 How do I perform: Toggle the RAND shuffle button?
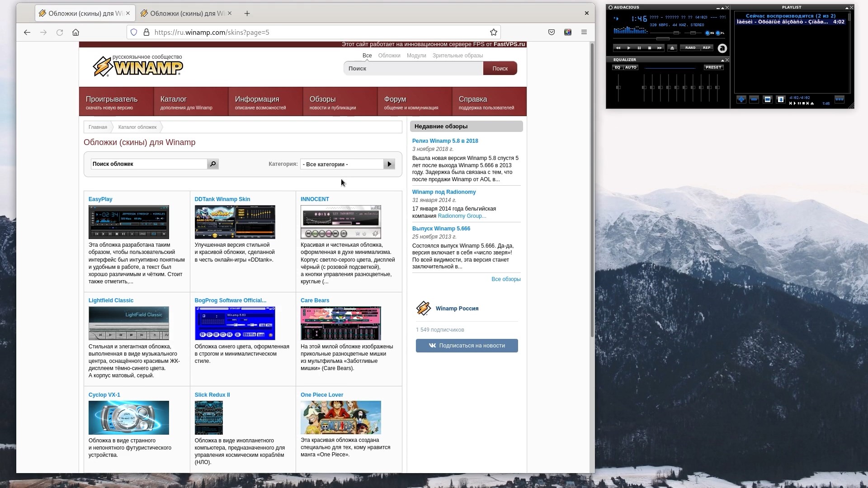(690, 48)
